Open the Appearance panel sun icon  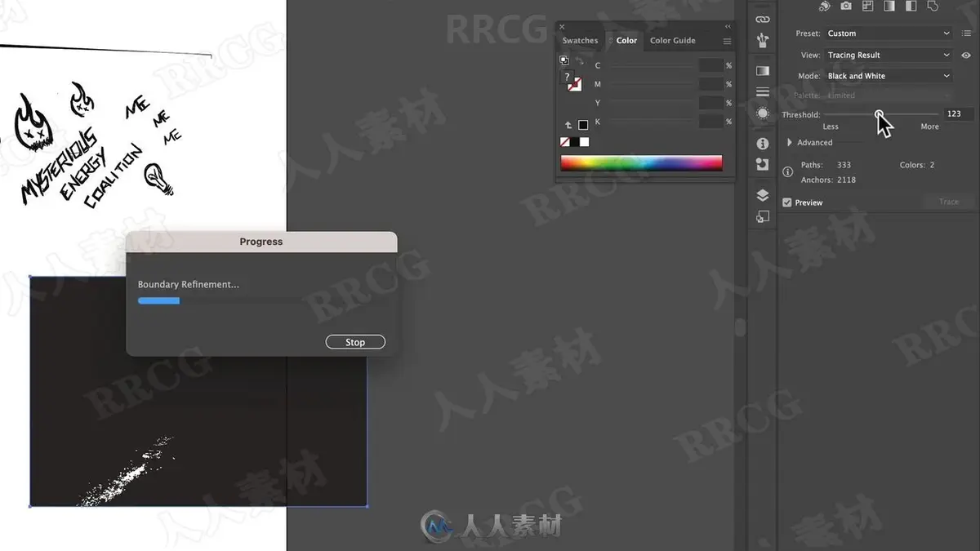763,113
